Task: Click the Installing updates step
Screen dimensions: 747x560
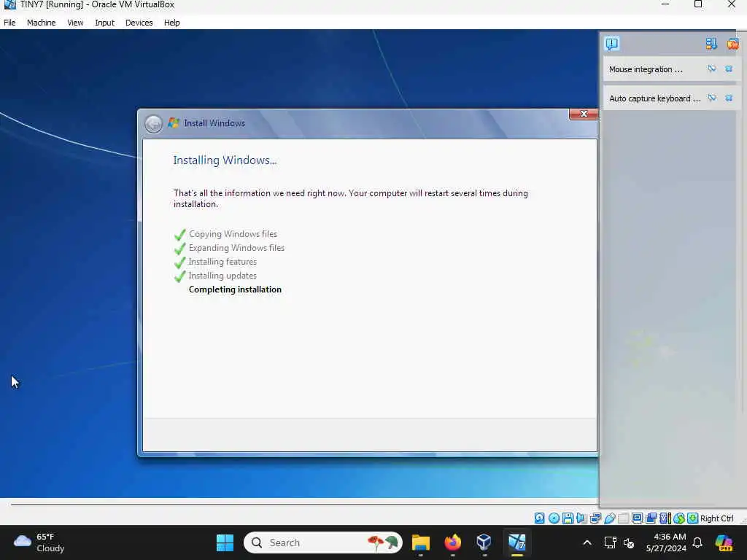Action: coord(222,275)
